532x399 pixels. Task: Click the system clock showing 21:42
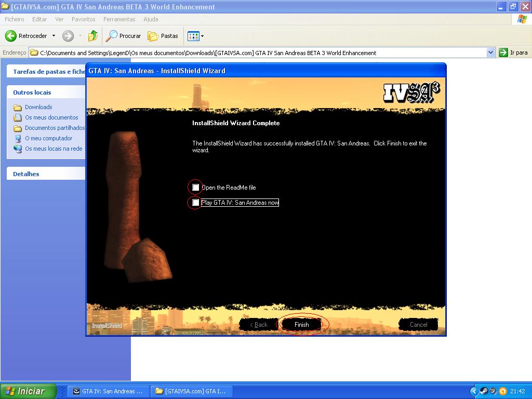coord(518,391)
